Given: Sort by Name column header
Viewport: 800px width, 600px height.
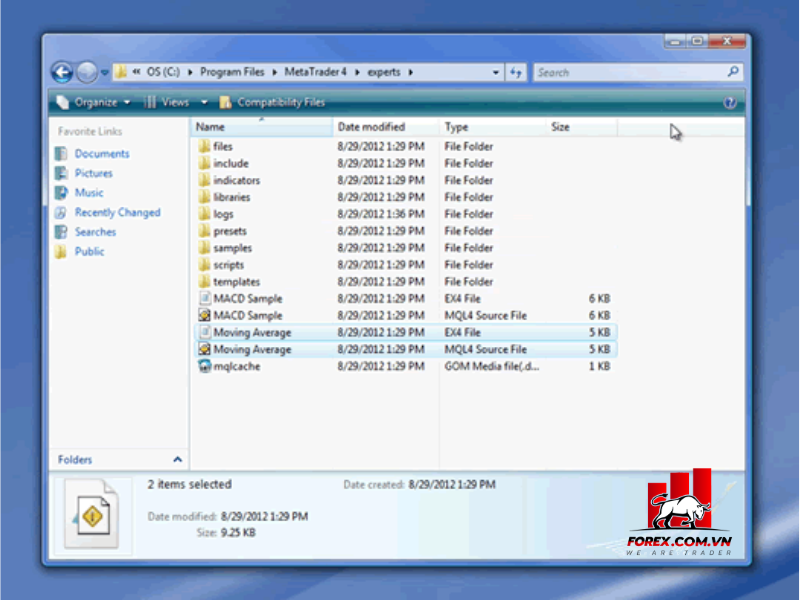Looking at the screenshot, I should (x=262, y=127).
